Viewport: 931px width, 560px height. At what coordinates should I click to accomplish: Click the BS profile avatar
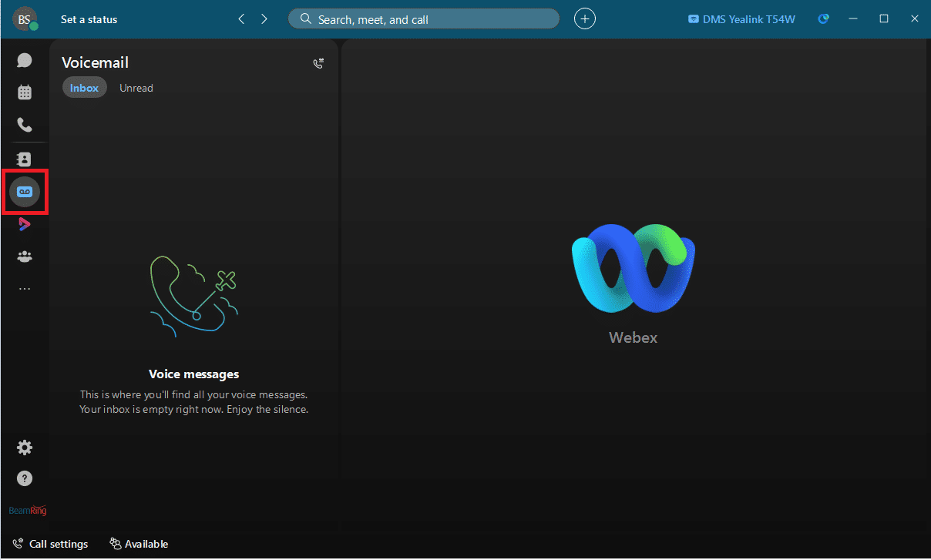point(25,19)
